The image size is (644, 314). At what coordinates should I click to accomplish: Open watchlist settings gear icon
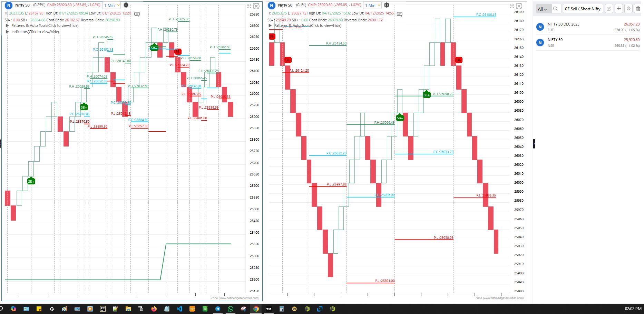coord(628,9)
